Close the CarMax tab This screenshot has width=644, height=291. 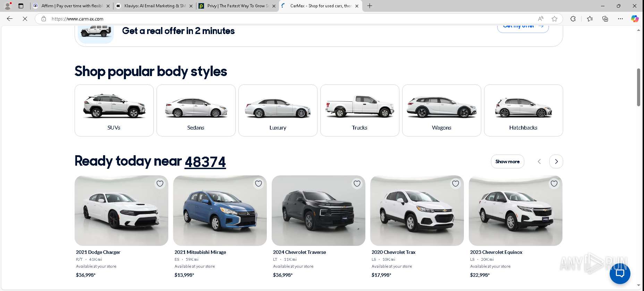(x=357, y=6)
